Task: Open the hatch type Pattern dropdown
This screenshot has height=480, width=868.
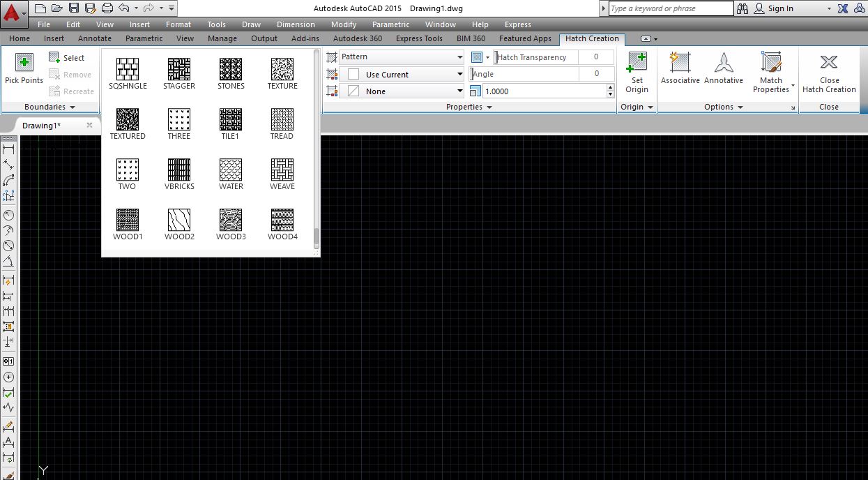Action: coord(401,57)
